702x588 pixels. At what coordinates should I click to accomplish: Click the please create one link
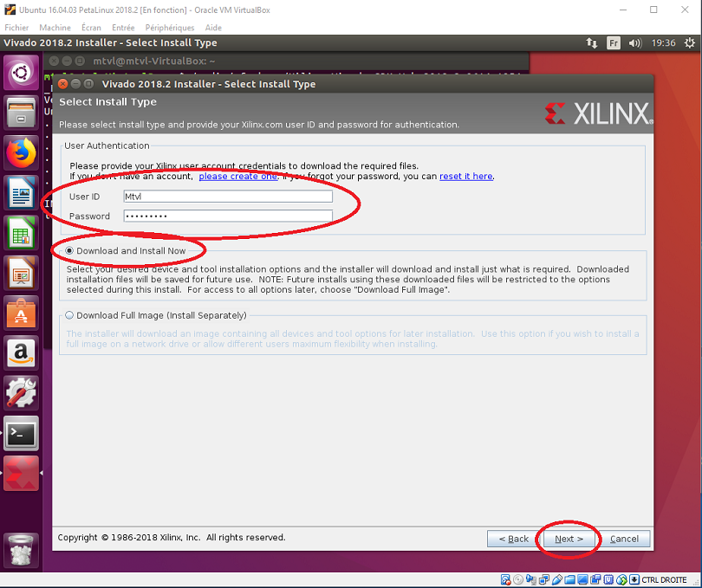[x=237, y=176]
